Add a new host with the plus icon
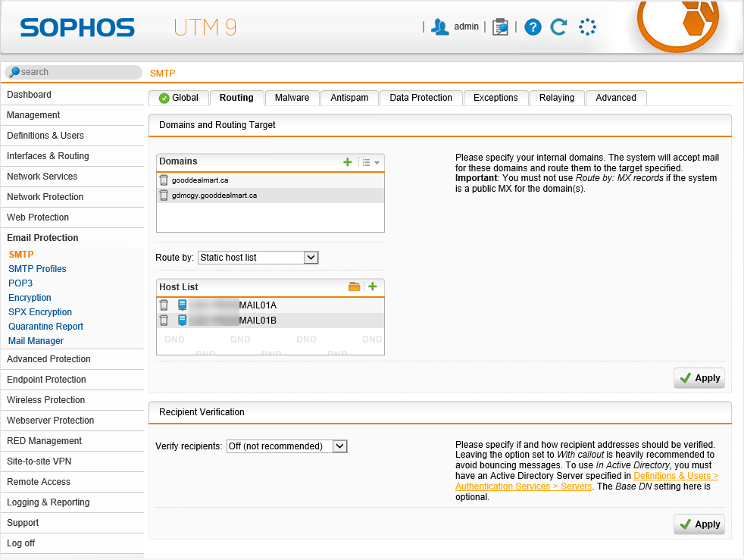 pos(373,286)
